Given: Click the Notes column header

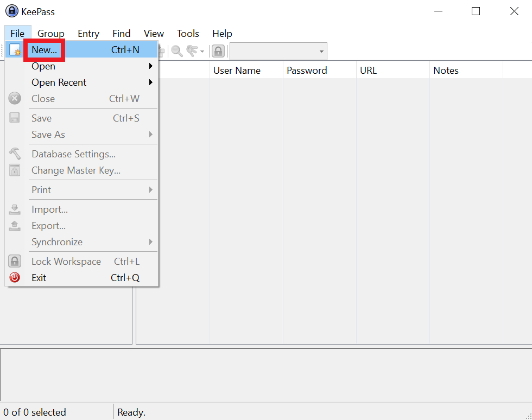Looking at the screenshot, I should click(x=446, y=71).
